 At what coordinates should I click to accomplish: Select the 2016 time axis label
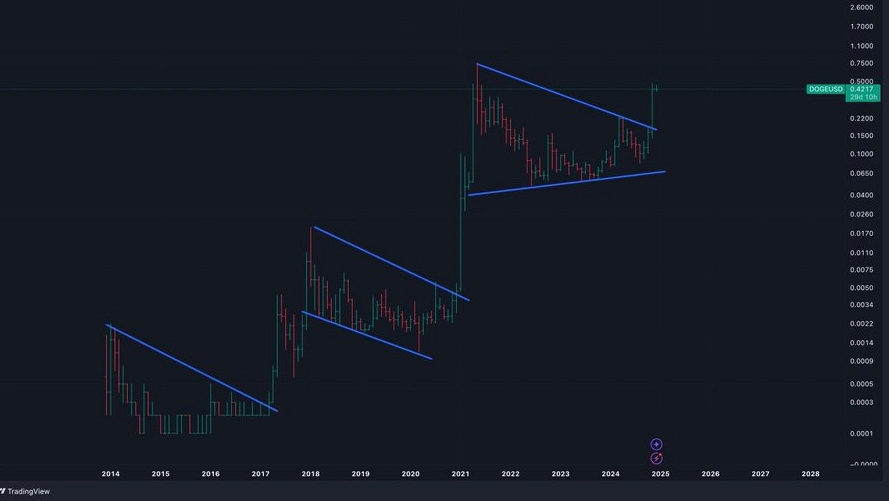pyautogui.click(x=210, y=474)
